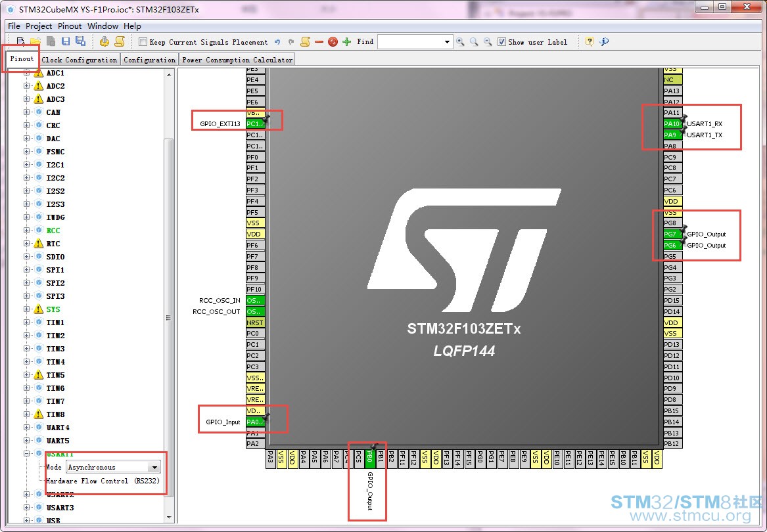Click the tree panel scroll down arrow

click(170, 518)
